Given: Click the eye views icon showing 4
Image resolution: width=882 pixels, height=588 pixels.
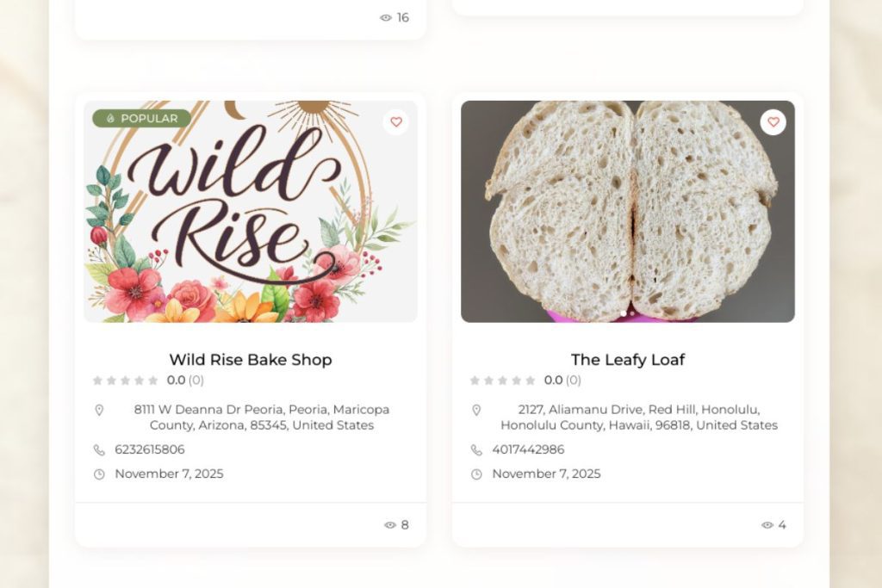Looking at the screenshot, I should [767, 525].
